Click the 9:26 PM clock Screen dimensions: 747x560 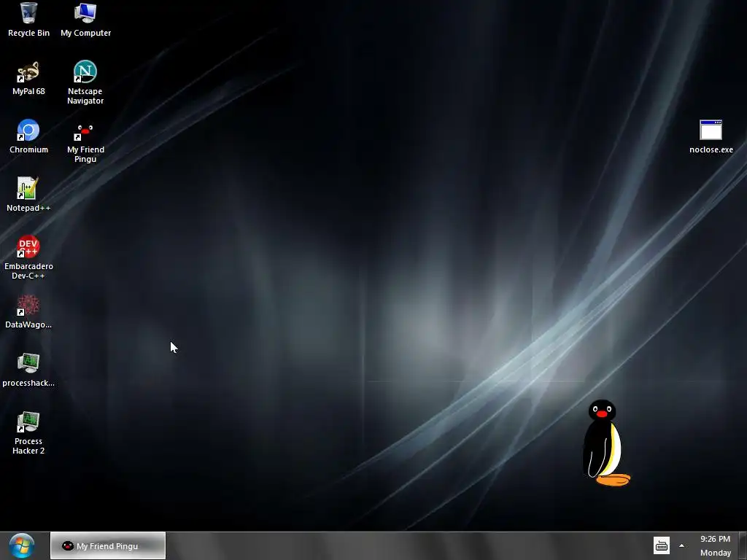[x=715, y=539]
